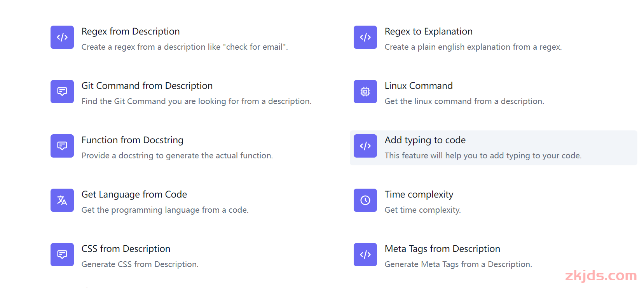Image resolution: width=644 pixels, height=288 pixels.
Task: Select the Meta Tags from Description title
Action: point(442,249)
